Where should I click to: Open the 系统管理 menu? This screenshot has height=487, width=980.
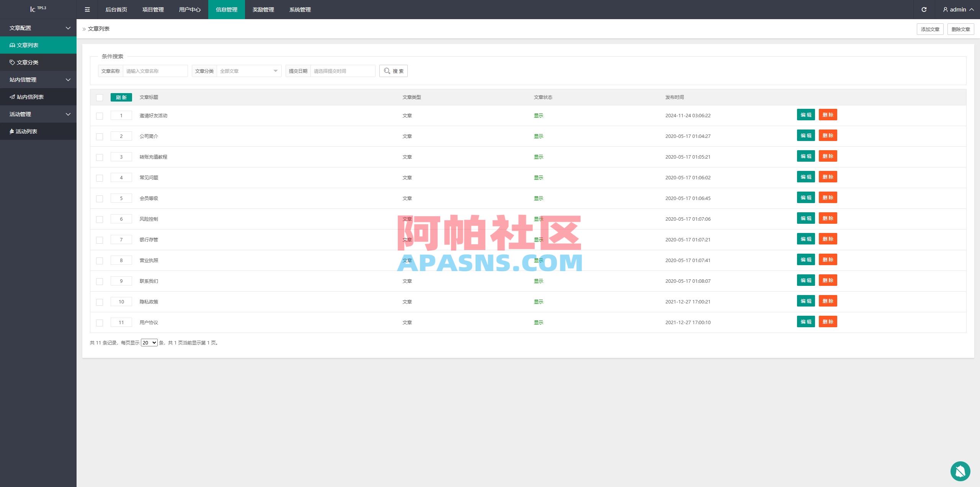pyautogui.click(x=300, y=9)
